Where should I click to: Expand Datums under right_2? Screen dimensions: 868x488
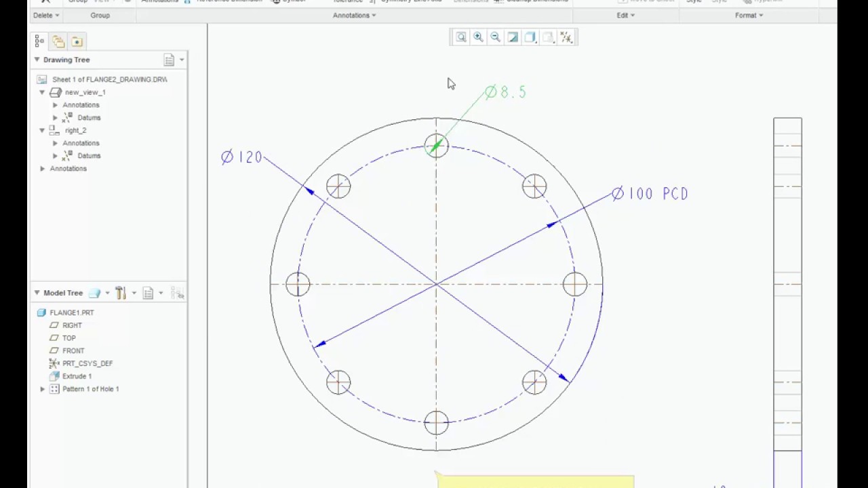click(55, 156)
